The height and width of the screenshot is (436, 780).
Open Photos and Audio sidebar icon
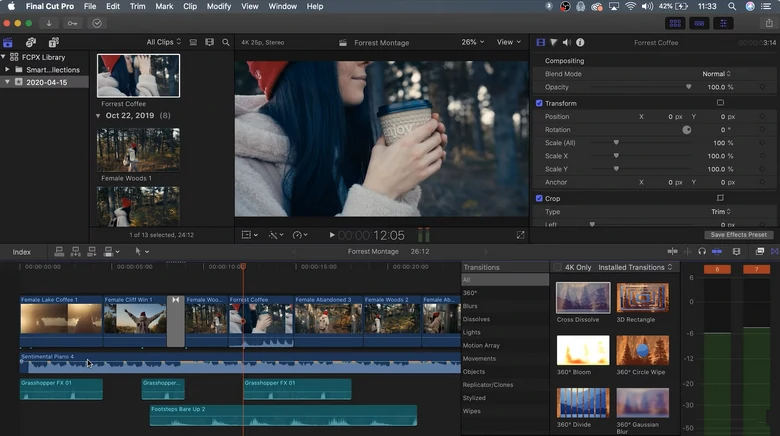pos(31,42)
